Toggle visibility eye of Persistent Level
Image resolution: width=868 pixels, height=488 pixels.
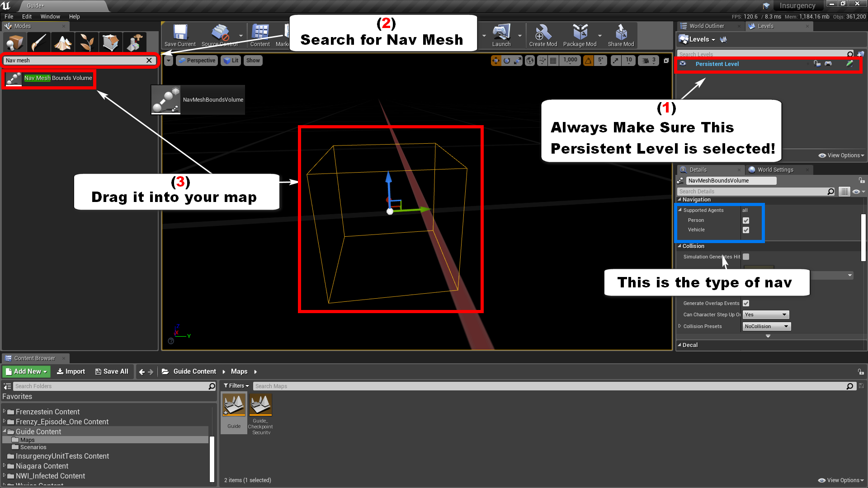(x=683, y=64)
